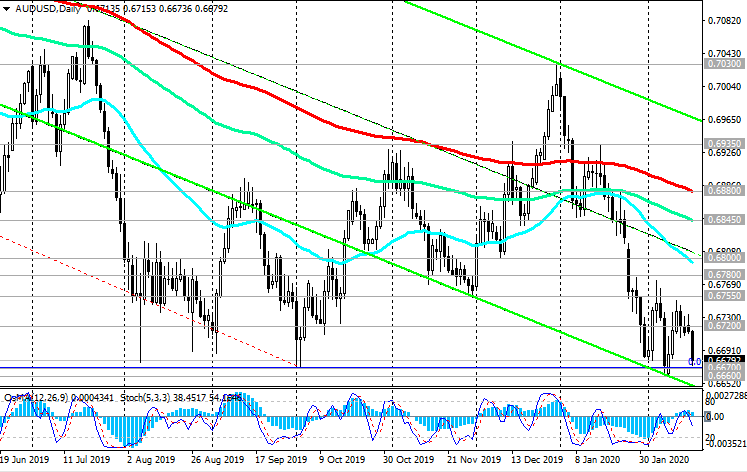Screen dimensions: 747x472
Task: Select the 0.6880 level price tag
Action: (x=724, y=191)
